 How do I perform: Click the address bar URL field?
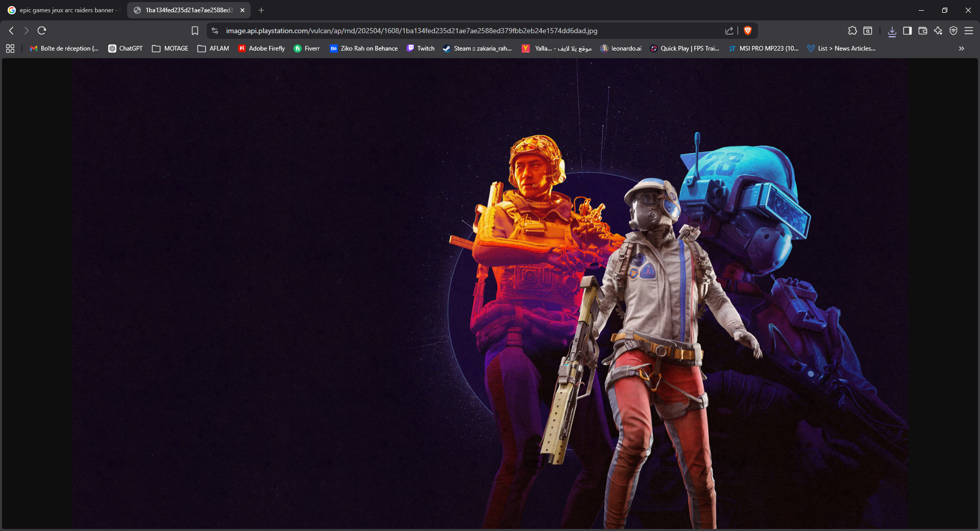[x=411, y=31]
